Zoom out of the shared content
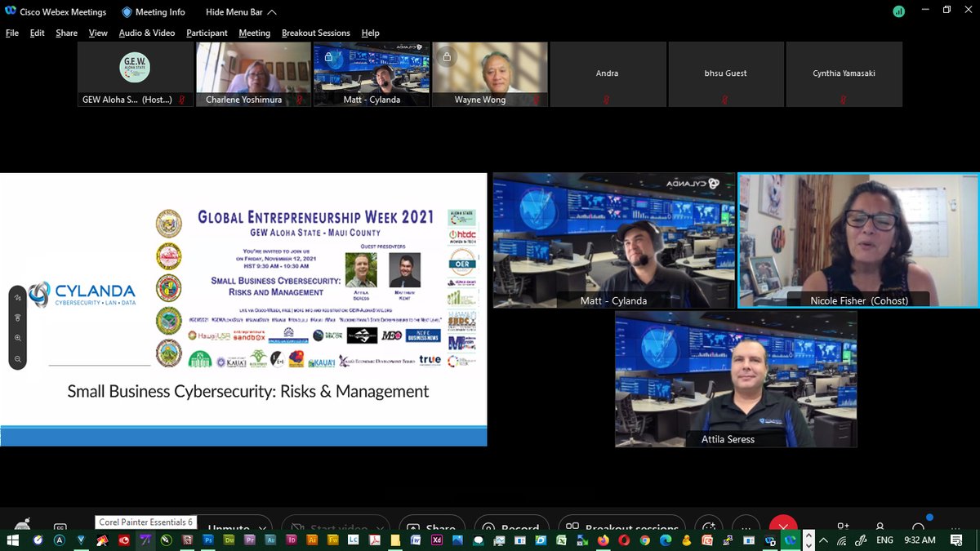This screenshot has height=551, width=980. tap(18, 359)
